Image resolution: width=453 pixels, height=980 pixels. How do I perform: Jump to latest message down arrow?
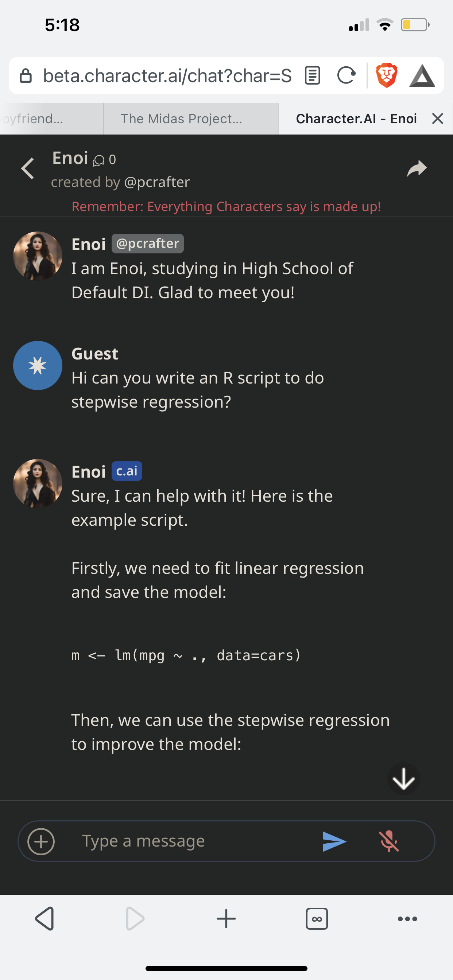pyautogui.click(x=403, y=779)
